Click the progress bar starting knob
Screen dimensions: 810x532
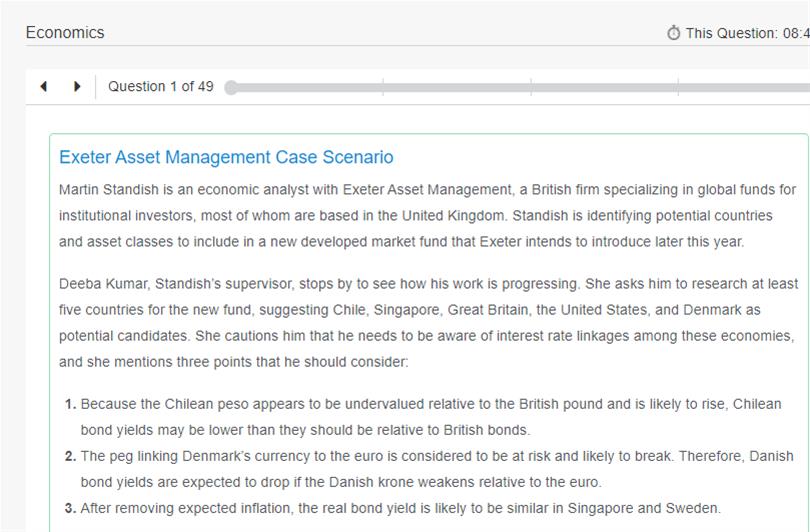(232, 88)
